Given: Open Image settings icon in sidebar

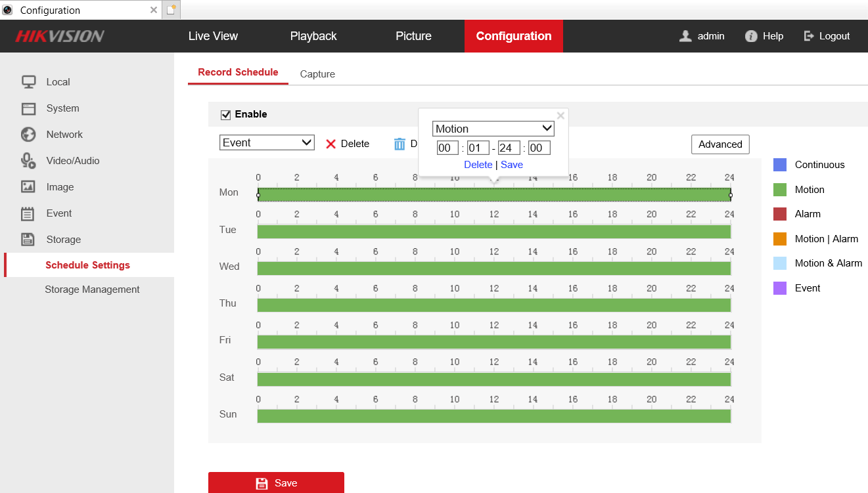Looking at the screenshot, I should click(x=28, y=187).
